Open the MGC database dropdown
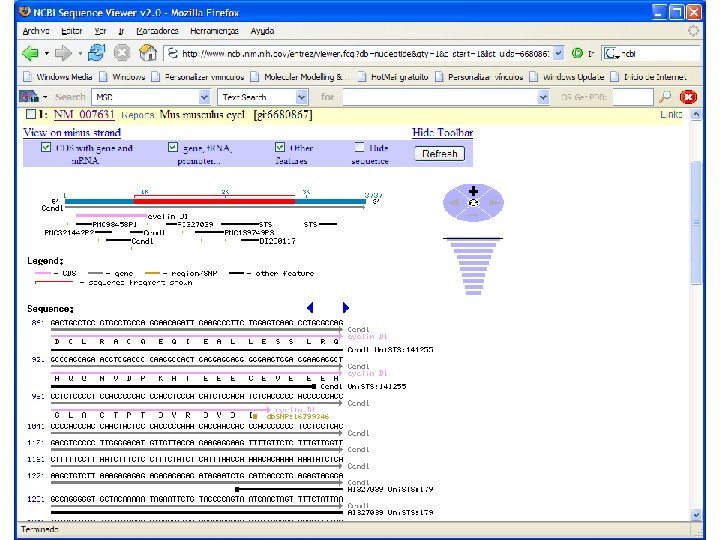 click(204, 97)
